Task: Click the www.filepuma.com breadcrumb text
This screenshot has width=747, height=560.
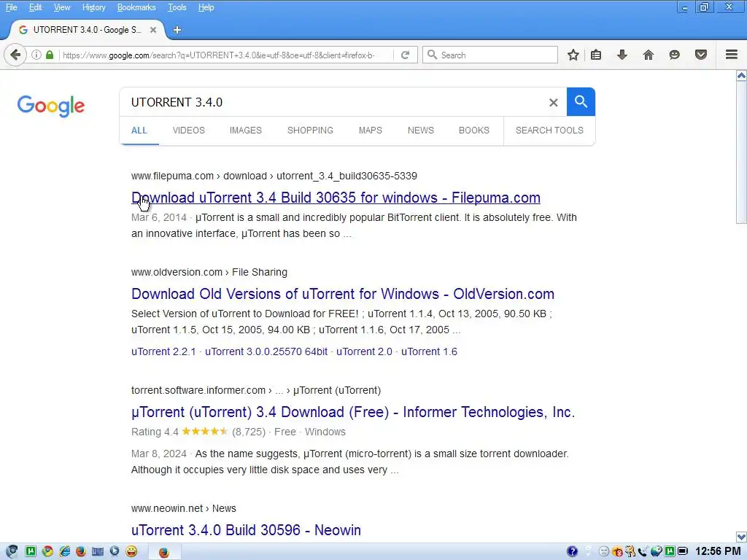Action: (x=172, y=176)
